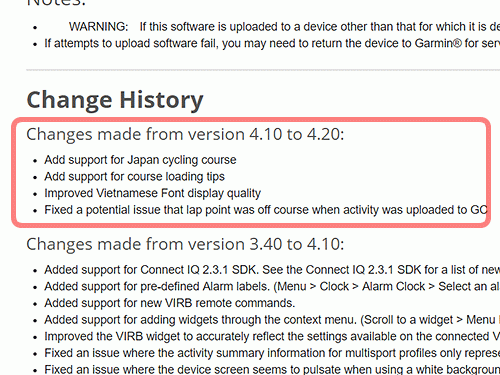This screenshot has width=500, height=375.
Task: Click the pre-defined Alarm labels entry
Action: pyautogui.click(x=272, y=286)
